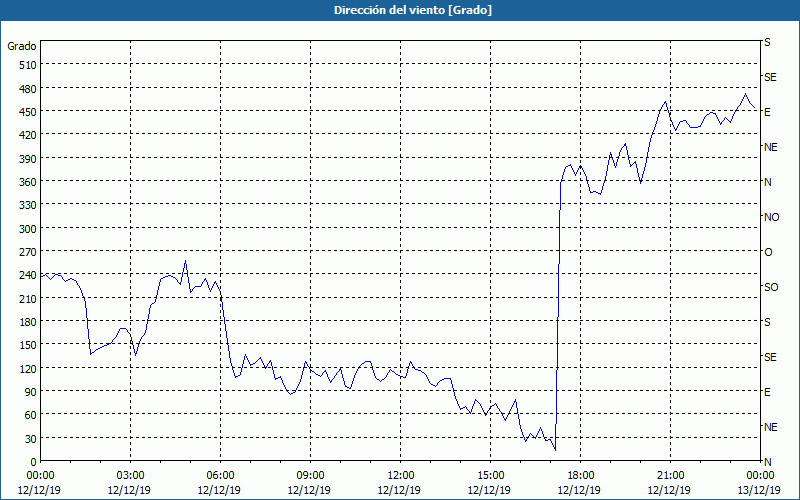Click the 06:00 time label

point(220,476)
